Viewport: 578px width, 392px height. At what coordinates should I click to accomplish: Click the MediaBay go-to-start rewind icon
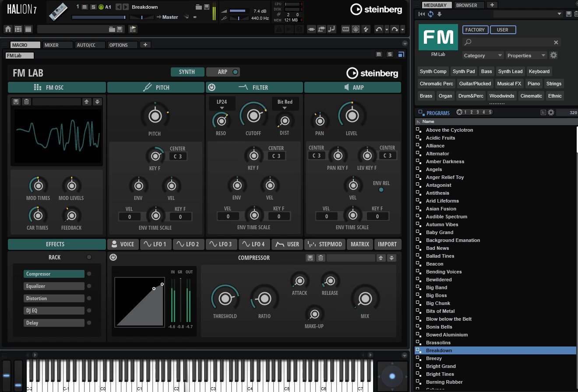click(422, 14)
